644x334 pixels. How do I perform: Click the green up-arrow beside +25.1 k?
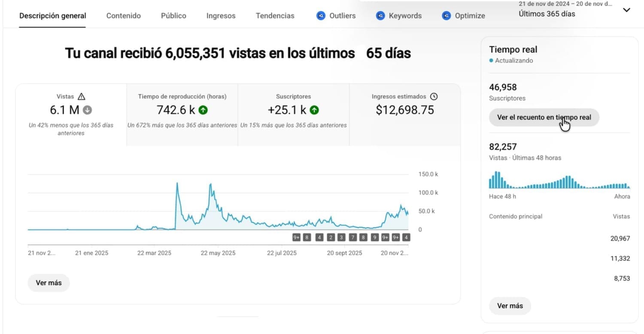point(314,110)
